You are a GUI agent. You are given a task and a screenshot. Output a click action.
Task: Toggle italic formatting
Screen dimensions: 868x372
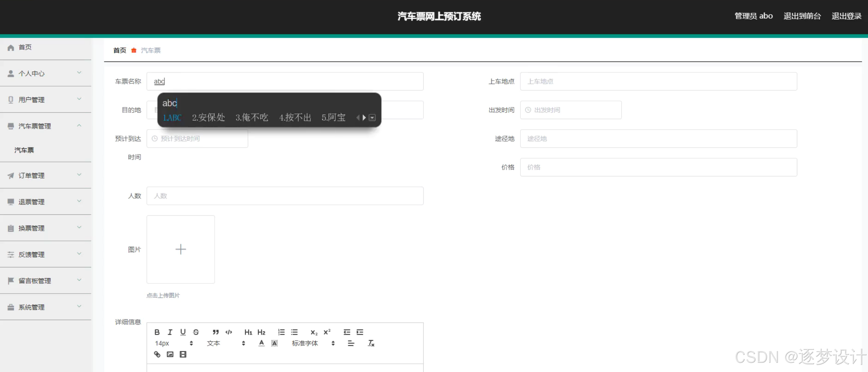tap(170, 332)
